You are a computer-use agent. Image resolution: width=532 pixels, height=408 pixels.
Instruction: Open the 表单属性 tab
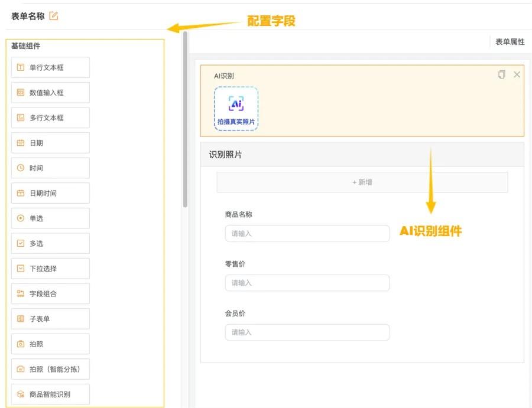[x=510, y=42]
